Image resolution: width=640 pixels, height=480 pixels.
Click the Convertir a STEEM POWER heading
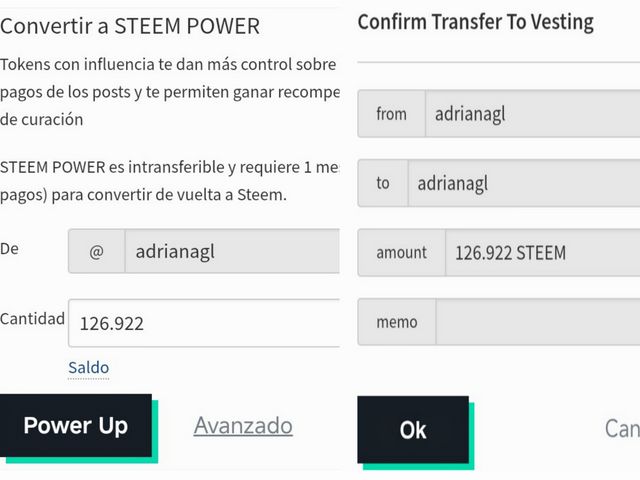tap(130, 26)
